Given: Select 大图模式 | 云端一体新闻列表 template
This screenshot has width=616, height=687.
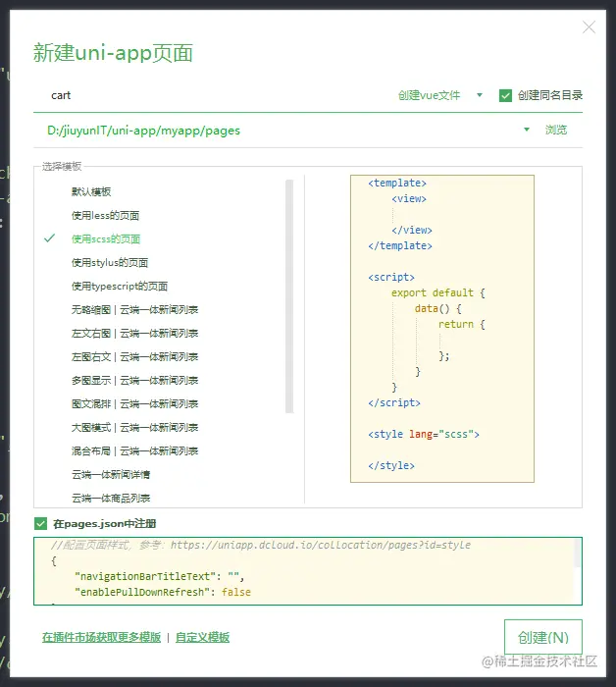Looking at the screenshot, I should 134,428.
